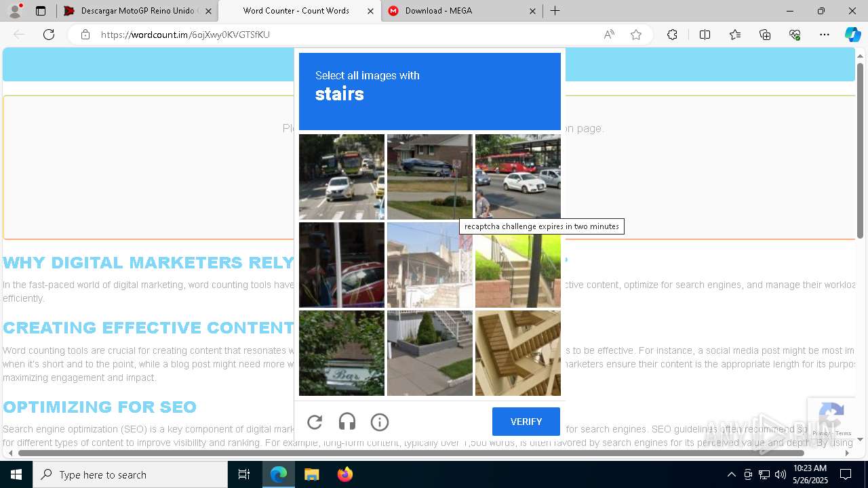
Task: Go back in browser history
Action: [x=19, y=35]
